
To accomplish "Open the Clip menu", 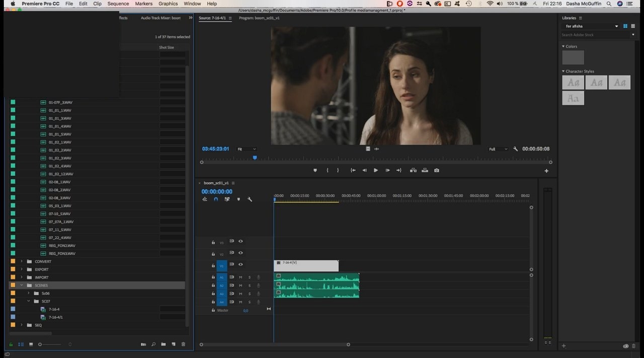I will (97, 4).
